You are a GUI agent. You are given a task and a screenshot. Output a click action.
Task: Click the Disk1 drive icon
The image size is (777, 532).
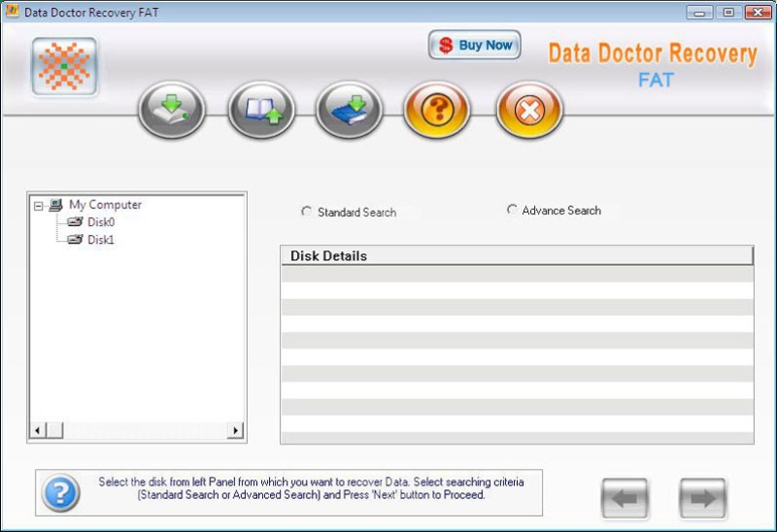click(x=75, y=240)
